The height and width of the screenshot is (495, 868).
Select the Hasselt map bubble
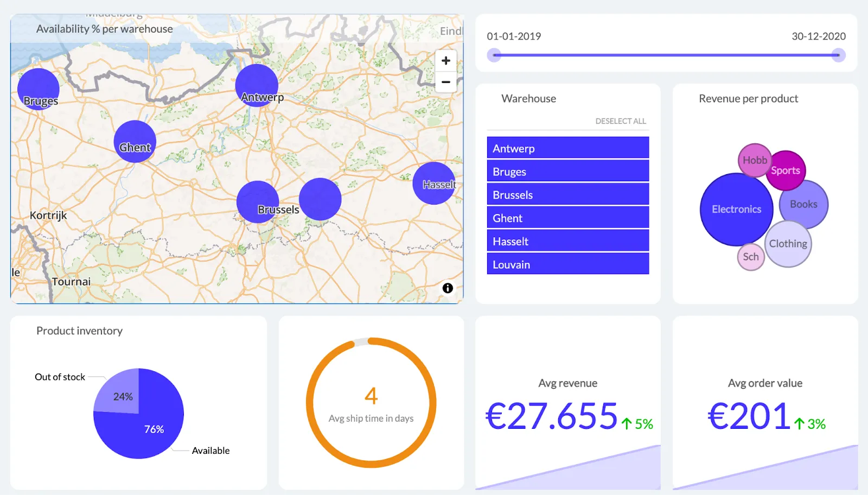[434, 183]
